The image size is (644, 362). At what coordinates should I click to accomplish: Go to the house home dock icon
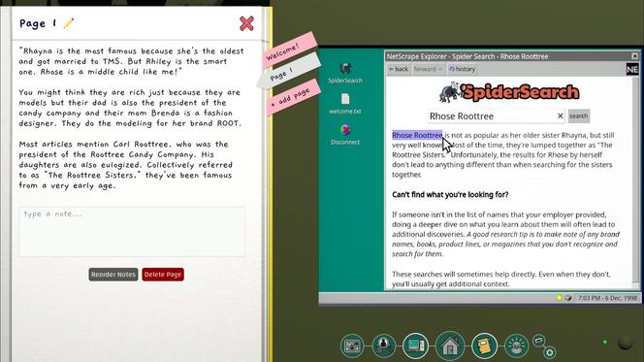click(x=450, y=346)
